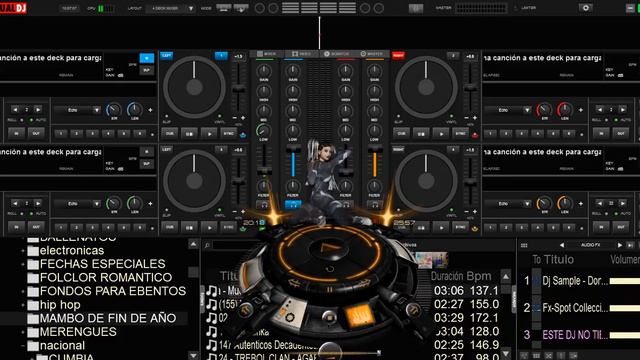Switch to the SCRATCH tab
This screenshot has height=360, width=640.
pyautogui.click(x=337, y=54)
